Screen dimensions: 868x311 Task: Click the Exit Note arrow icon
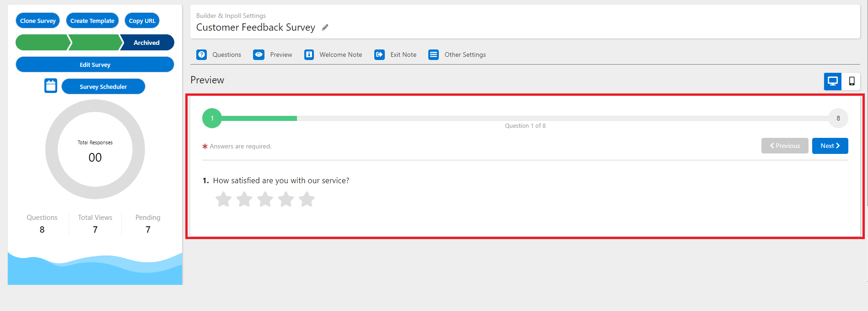tap(379, 55)
